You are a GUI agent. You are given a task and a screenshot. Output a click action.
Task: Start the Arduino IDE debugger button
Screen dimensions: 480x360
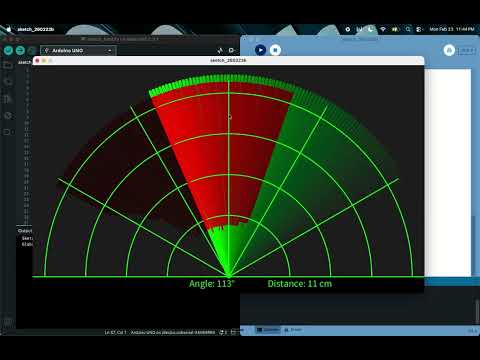(x=32, y=50)
